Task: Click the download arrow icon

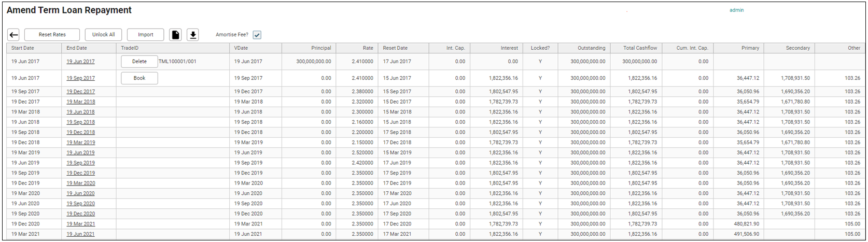Action: (193, 35)
